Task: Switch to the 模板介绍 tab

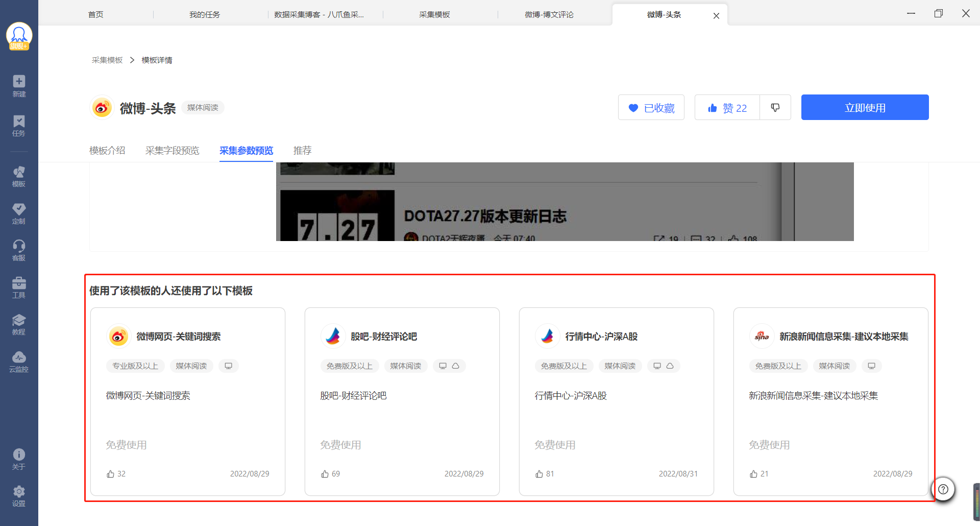Action: (107, 151)
